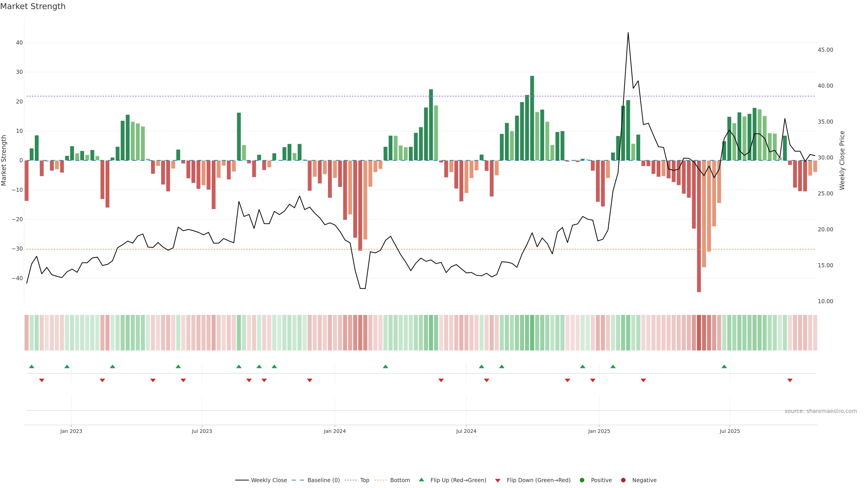This screenshot has width=868, height=488.
Task: Click the source: sharemaestro.com text
Action: (821, 411)
